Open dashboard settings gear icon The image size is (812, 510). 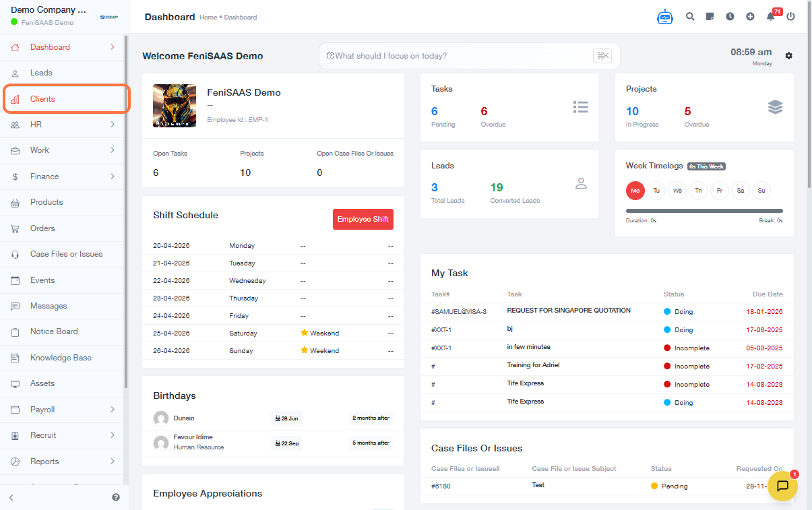[x=788, y=56]
